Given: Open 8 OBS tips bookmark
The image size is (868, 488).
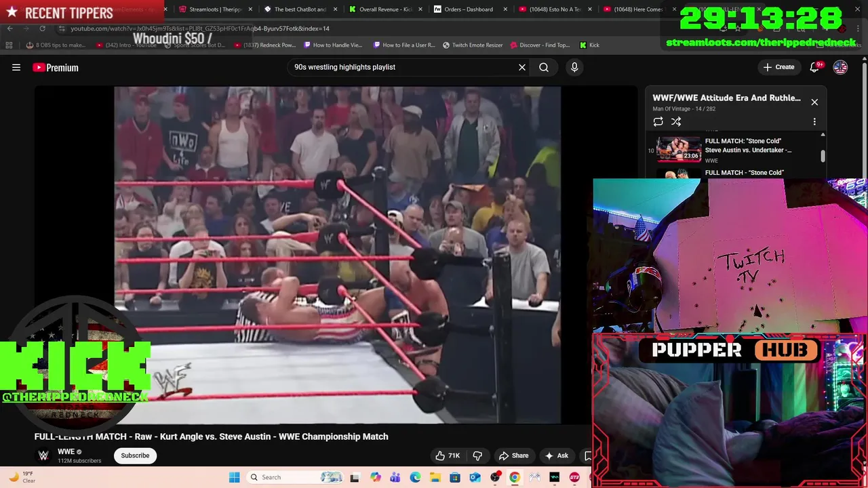Looking at the screenshot, I should [x=56, y=45].
